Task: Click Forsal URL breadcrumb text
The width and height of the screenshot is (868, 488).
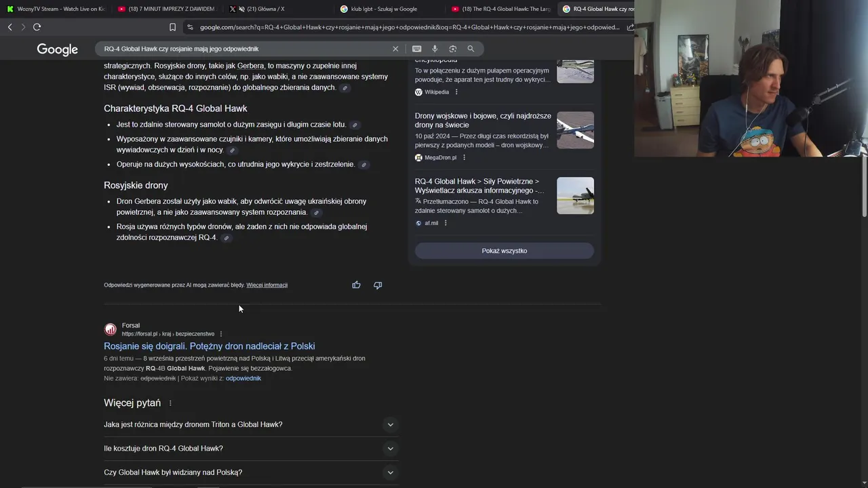Action: 168,334
